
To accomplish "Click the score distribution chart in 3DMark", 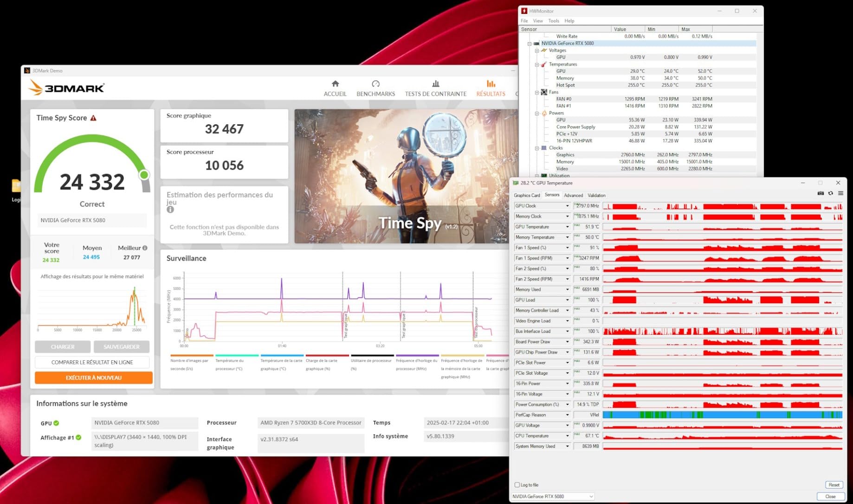I will pos(92,308).
